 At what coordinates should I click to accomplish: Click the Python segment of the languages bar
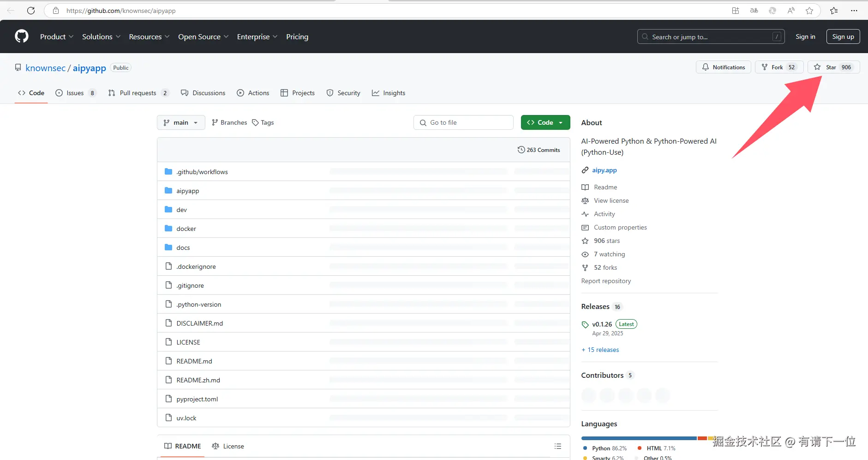[x=639, y=438]
